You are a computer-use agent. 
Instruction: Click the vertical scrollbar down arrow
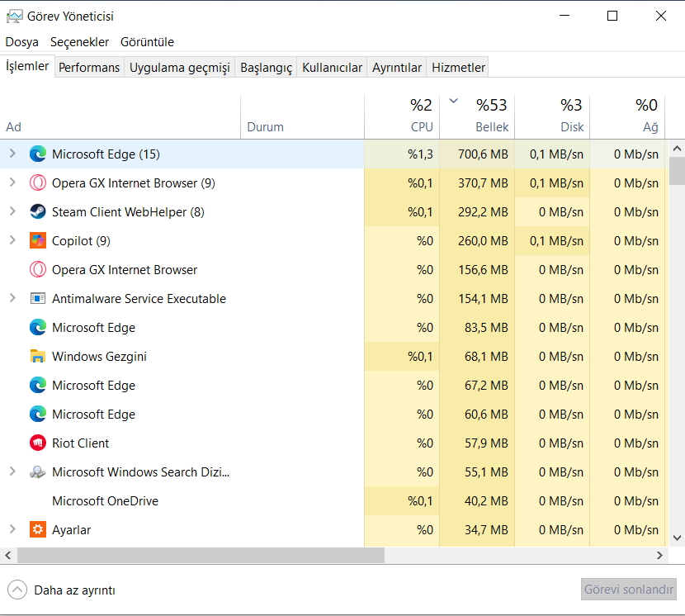[x=677, y=538]
